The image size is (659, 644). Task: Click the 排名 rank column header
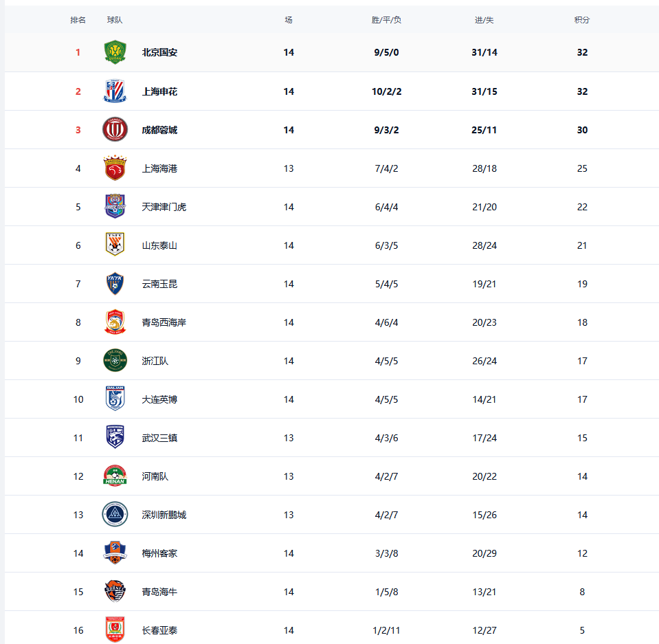(x=78, y=20)
